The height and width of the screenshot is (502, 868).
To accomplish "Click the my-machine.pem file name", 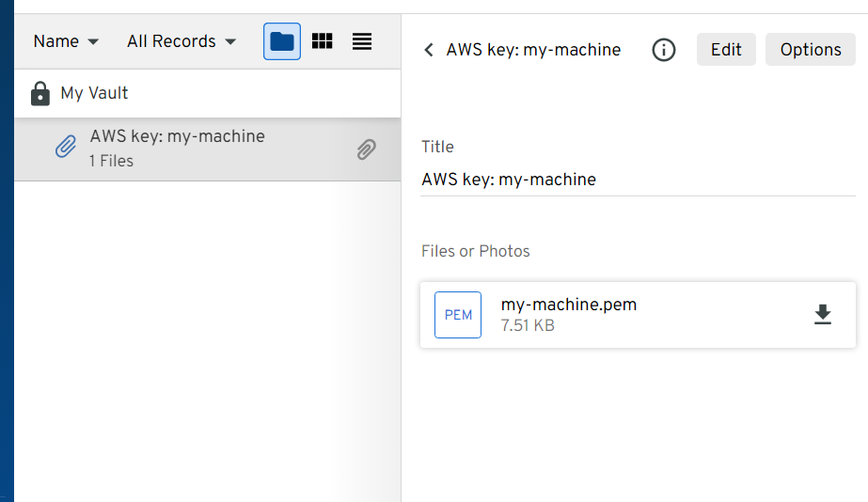I will point(569,305).
